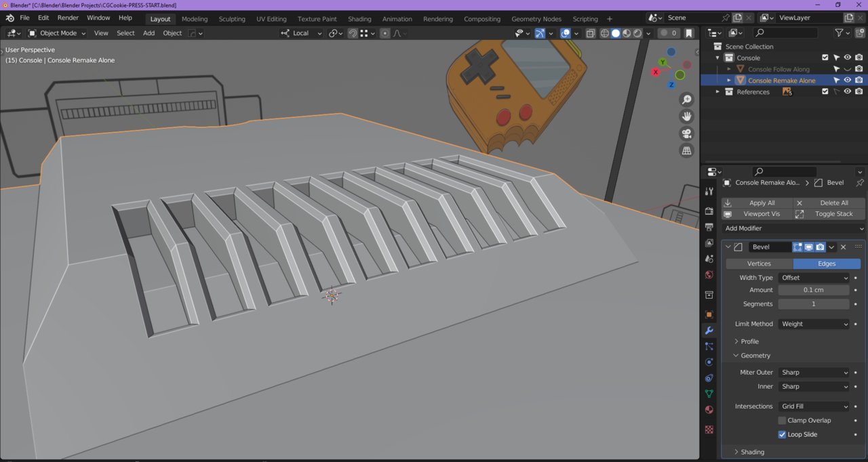Click the hand pan view icon

[x=687, y=117]
